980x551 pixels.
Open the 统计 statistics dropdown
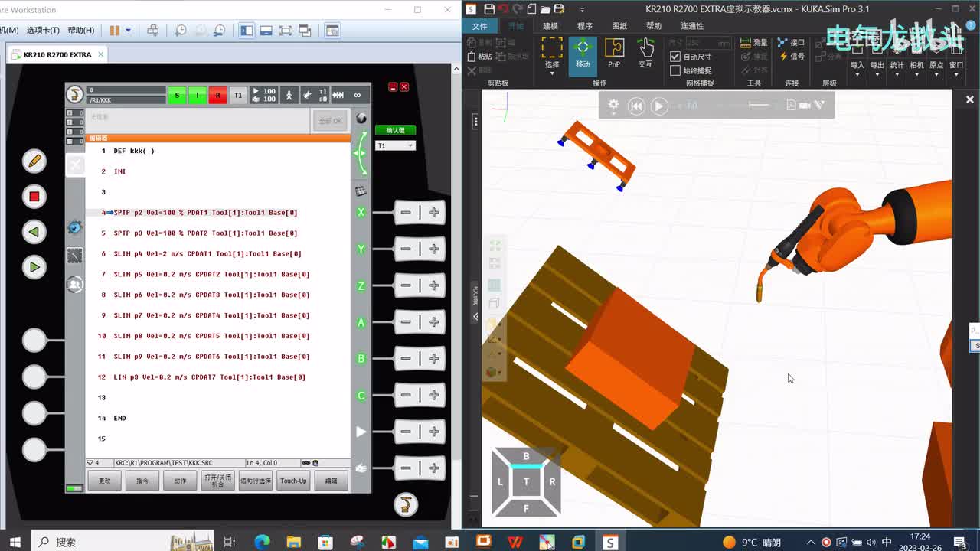(x=897, y=65)
